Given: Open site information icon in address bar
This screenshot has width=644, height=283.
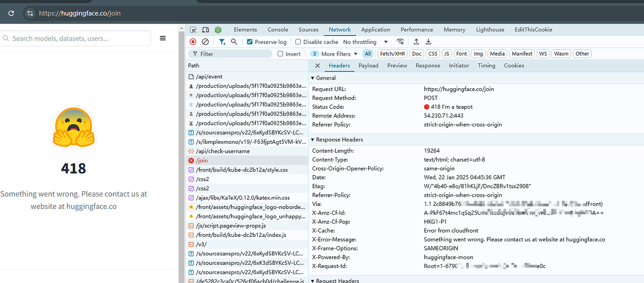Looking at the screenshot, I should pos(30,14).
